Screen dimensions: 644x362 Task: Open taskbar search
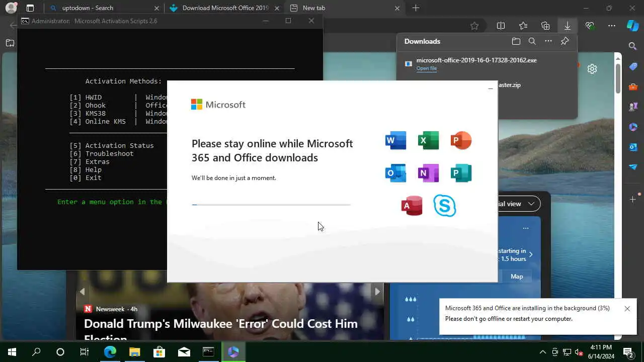(x=36, y=352)
